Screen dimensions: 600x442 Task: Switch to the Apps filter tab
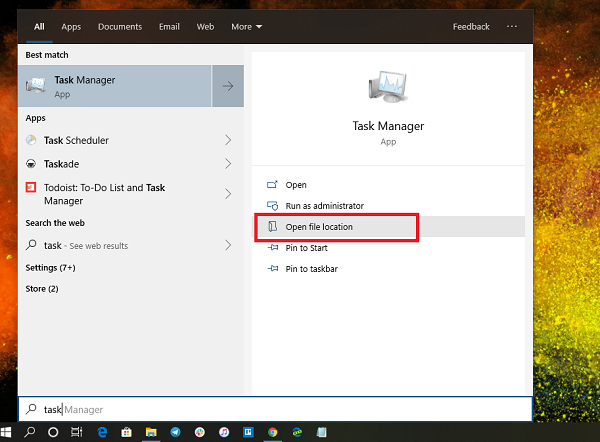[x=71, y=27]
